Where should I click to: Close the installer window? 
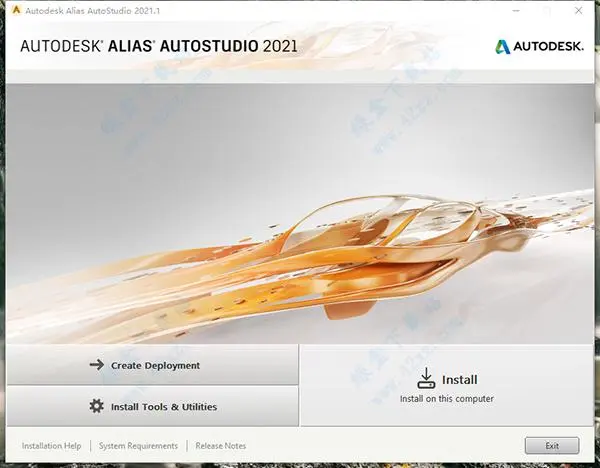coord(579,11)
